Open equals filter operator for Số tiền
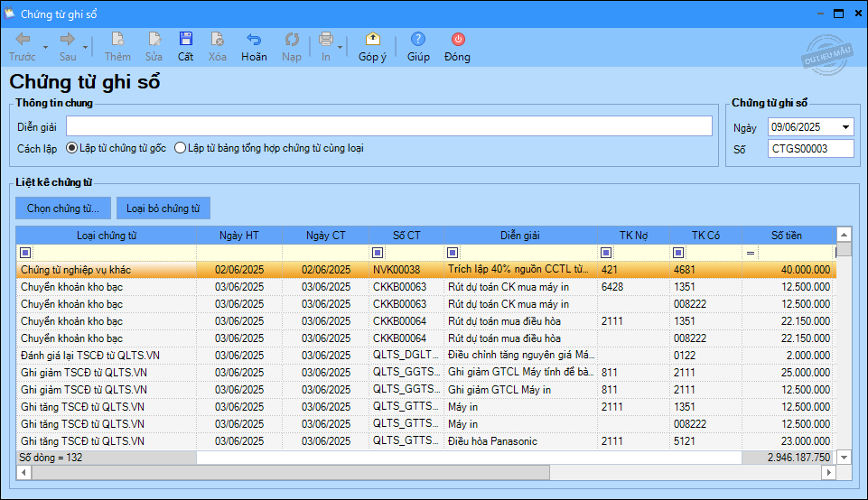Image resolution: width=868 pixels, height=500 pixels. coord(750,253)
